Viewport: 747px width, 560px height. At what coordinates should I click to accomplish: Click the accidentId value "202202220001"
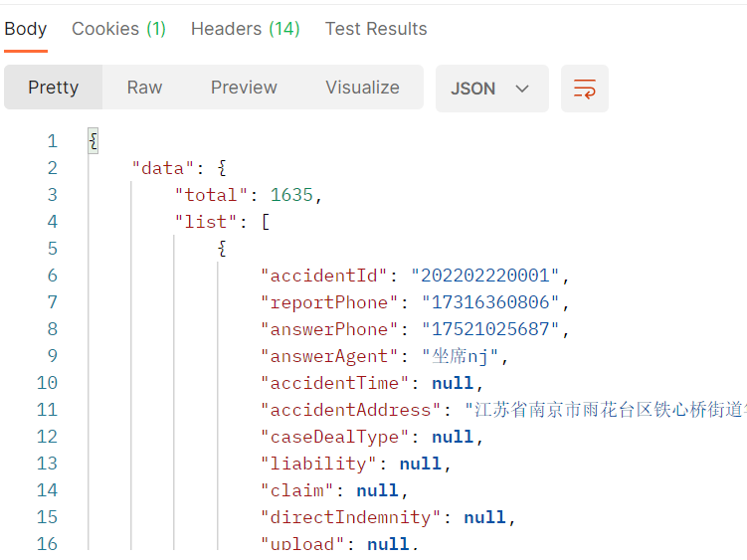point(485,276)
